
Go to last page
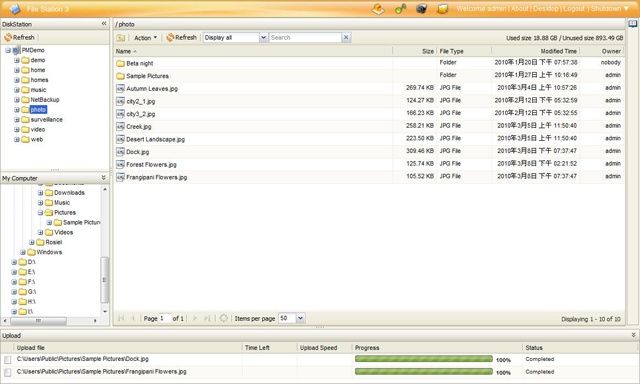207,318
